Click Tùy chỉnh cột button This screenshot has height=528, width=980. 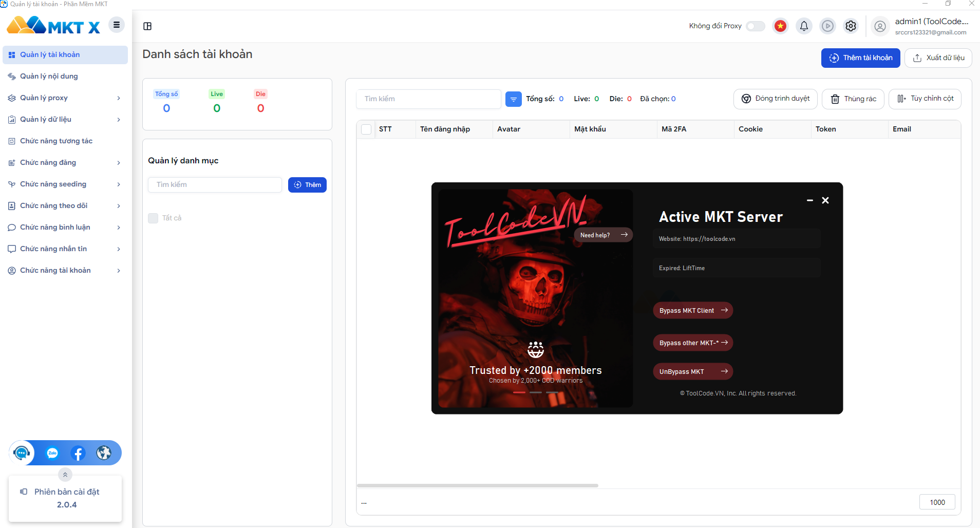tap(925, 99)
